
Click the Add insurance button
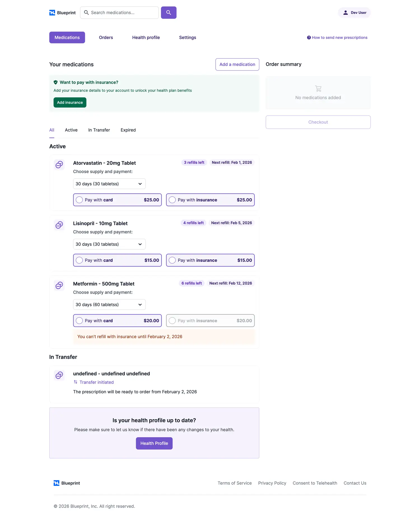[x=70, y=102]
